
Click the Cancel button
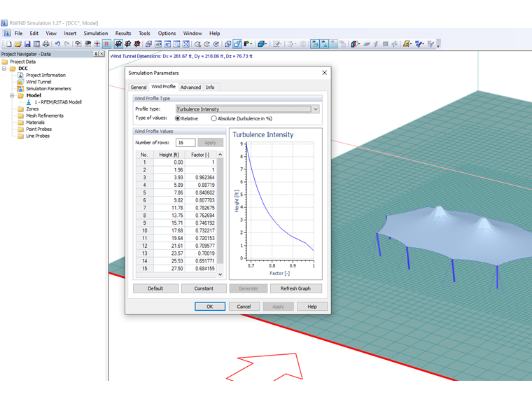[x=244, y=307]
